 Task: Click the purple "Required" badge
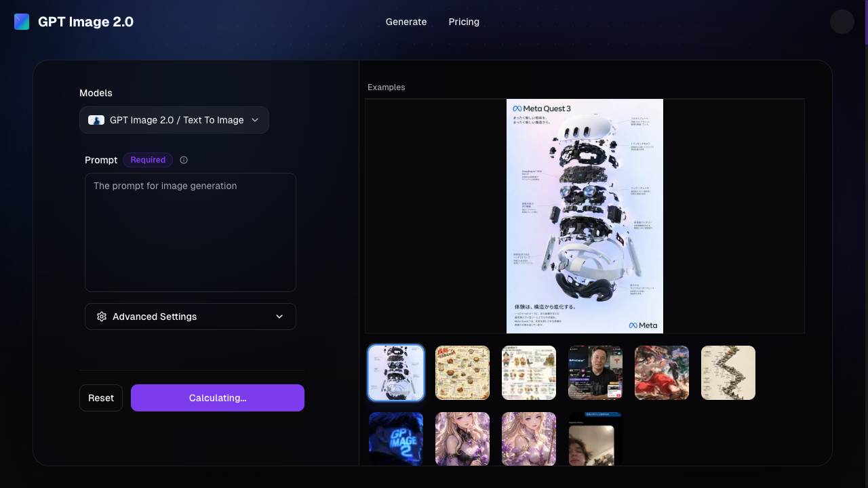click(x=148, y=160)
